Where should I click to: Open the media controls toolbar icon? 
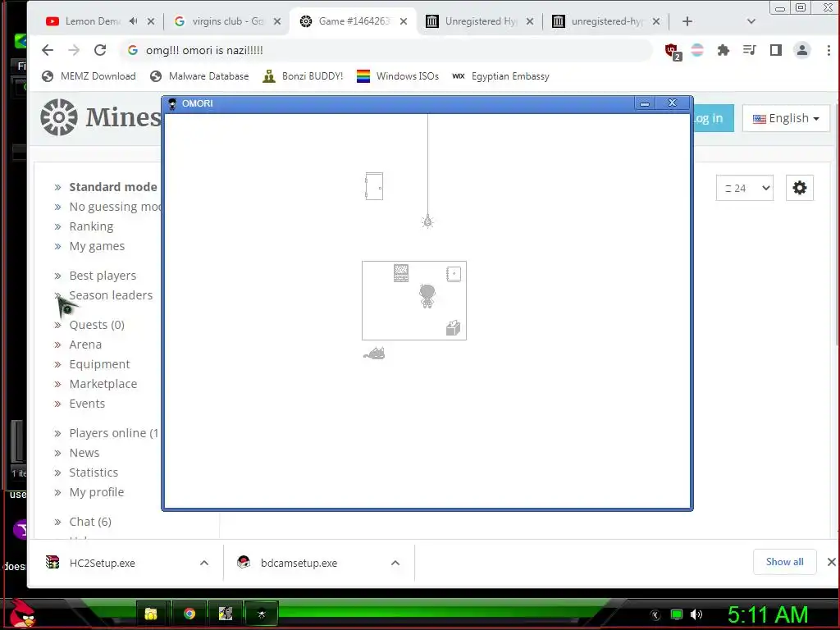click(x=750, y=50)
